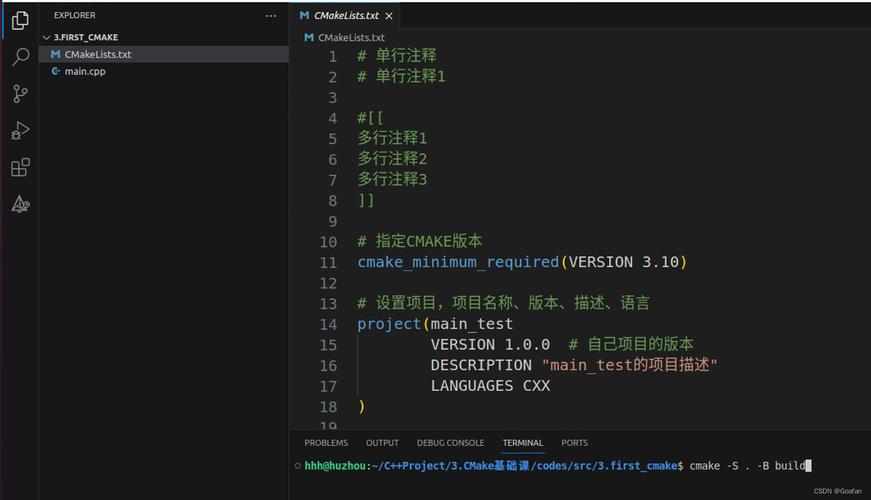Select CMakeLists.txt in the Explorer tree
871x500 pixels.
point(97,55)
